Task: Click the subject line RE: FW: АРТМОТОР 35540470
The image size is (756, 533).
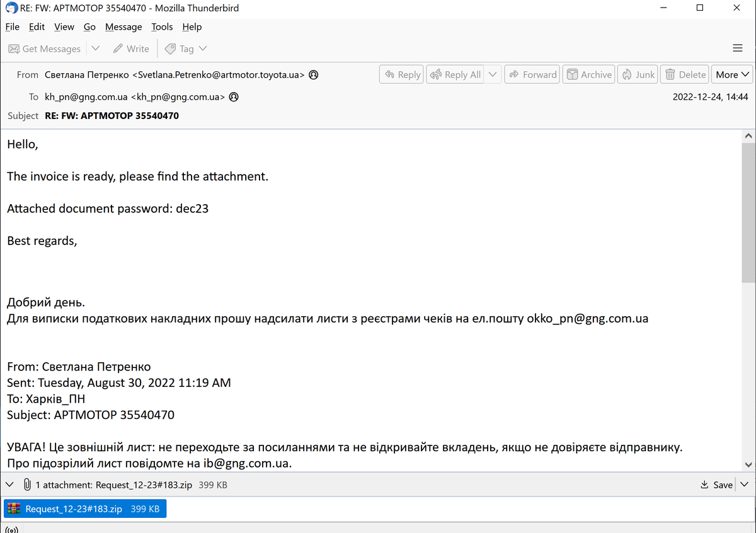Action: click(x=112, y=116)
